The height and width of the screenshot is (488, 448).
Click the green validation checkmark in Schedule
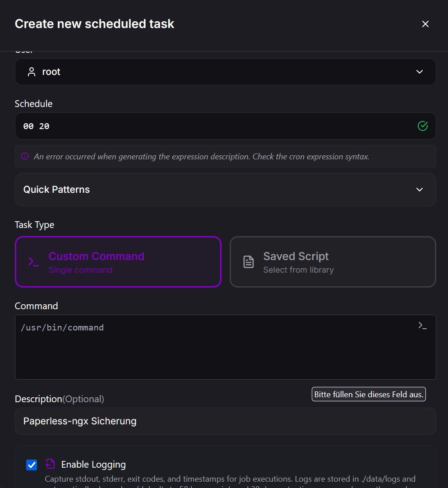422,126
